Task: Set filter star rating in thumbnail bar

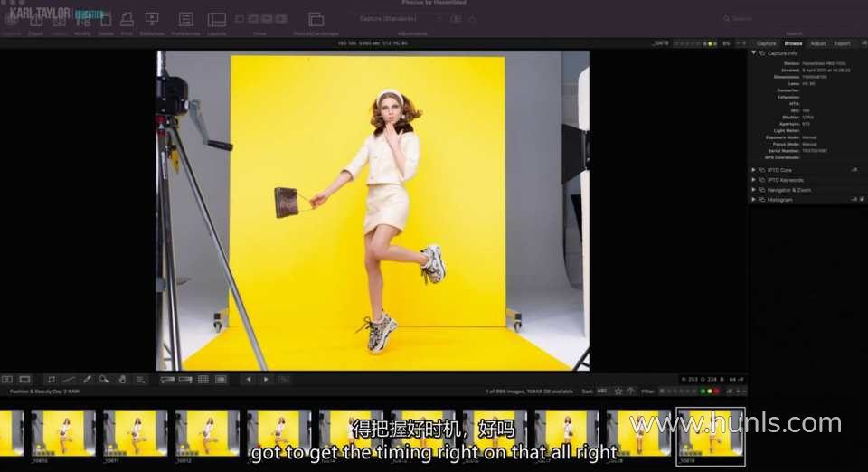Action: point(680,392)
